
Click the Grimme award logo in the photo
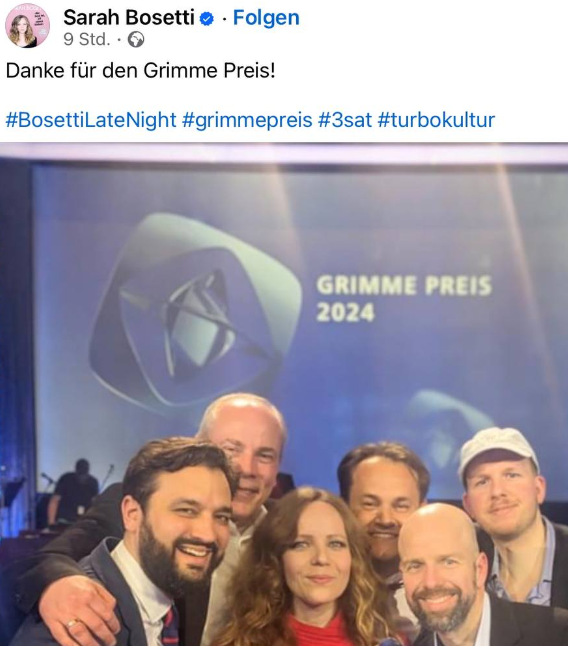196,312
